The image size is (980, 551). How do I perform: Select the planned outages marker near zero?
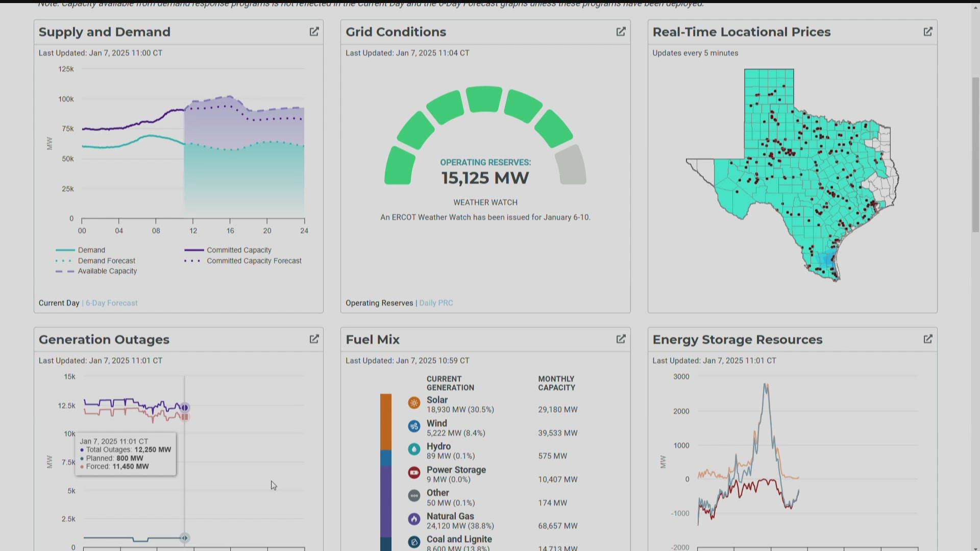(185, 538)
